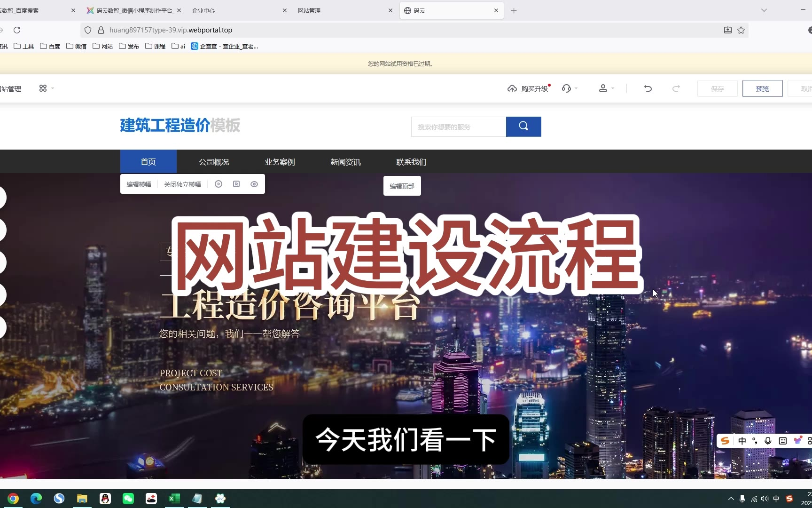The height and width of the screenshot is (508, 812).
Task: Click the search services input field
Action: point(459,127)
